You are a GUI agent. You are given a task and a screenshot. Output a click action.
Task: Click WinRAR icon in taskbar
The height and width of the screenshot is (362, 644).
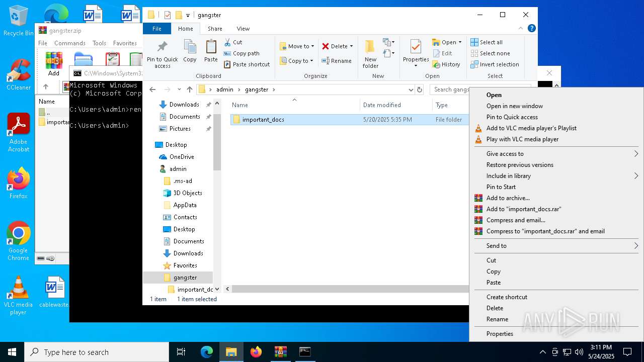coord(280,352)
